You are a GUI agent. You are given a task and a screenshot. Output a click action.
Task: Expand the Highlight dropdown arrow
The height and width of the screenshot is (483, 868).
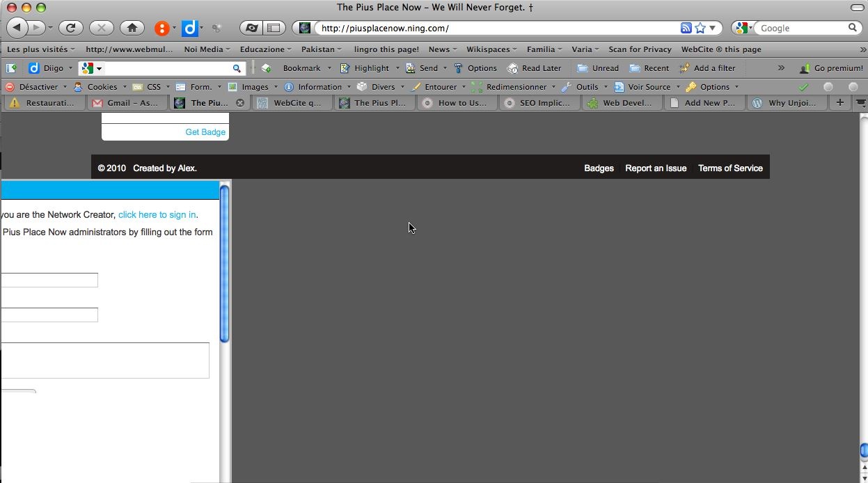397,68
